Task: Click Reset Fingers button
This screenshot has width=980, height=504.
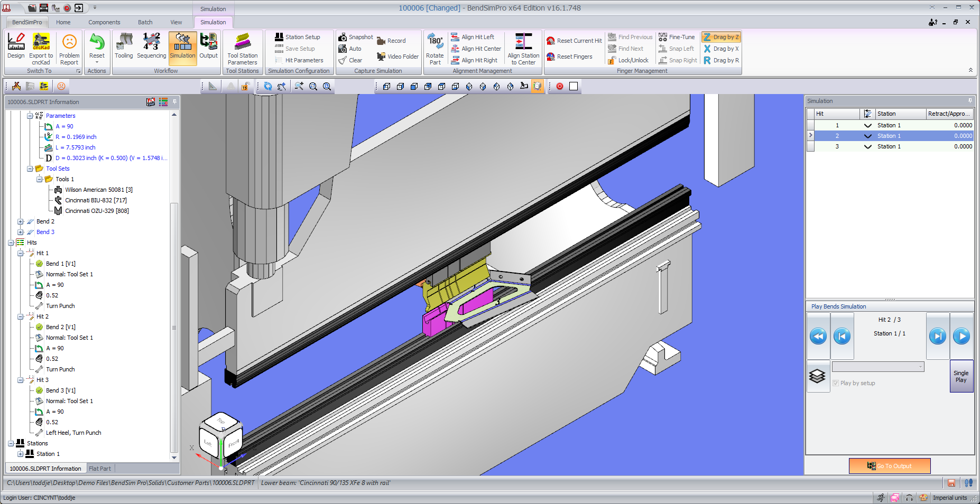Action: 569,57
